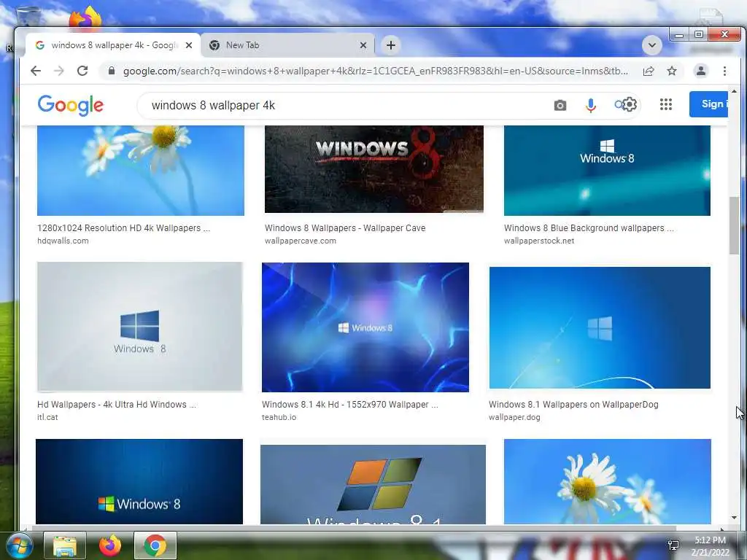This screenshot has height=560, width=747.
Task: Open Windows 8 Blue Background wallpapers link
Action: (x=589, y=228)
